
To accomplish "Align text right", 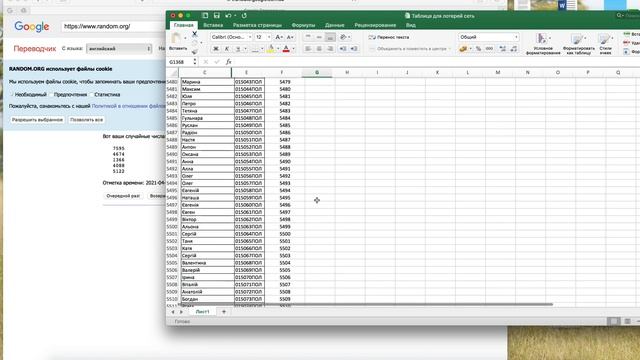I will click(330, 49).
